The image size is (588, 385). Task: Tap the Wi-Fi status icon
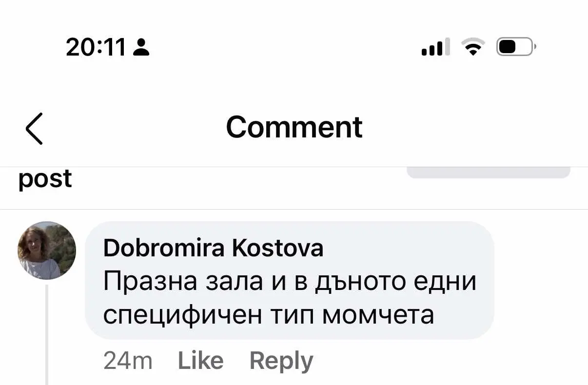coord(472,47)
